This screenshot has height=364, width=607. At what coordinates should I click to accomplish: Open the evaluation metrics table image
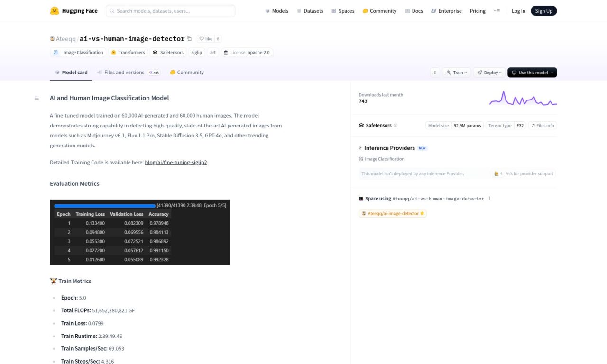(139, 232)
